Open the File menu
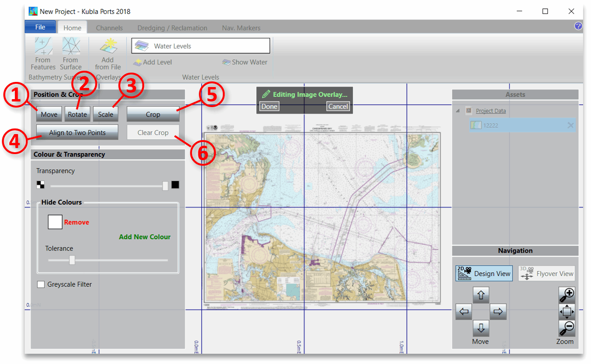This screenshot has width=591, height=364. [40, 27]
